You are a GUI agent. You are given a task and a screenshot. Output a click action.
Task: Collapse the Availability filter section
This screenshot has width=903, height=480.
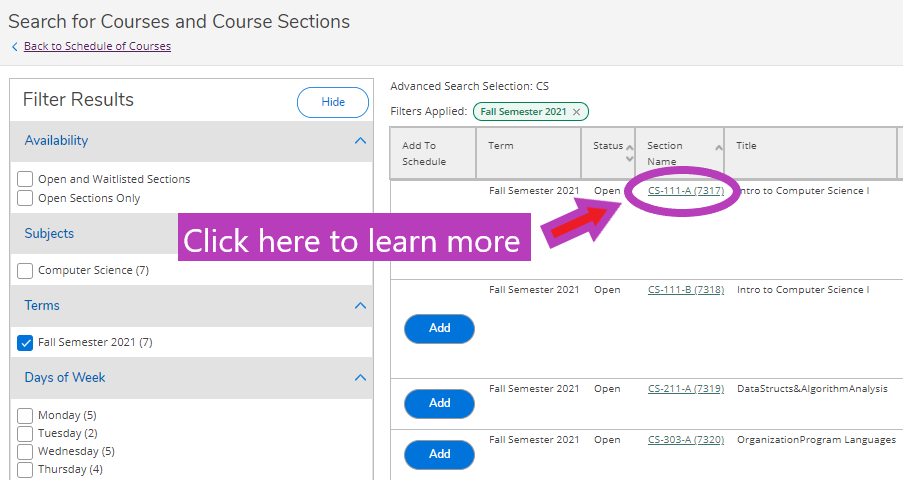pos(361,141)
